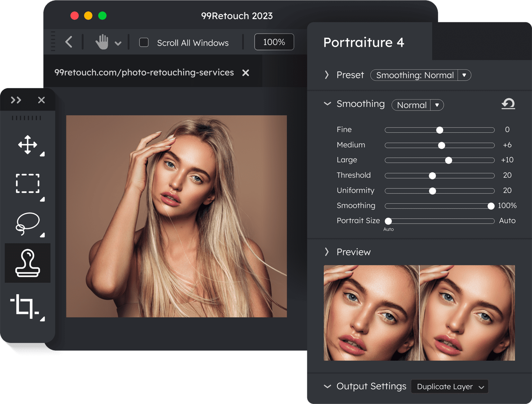Enable Scroll All Windows checkbox
532x404 pixels.
[144, 42]
